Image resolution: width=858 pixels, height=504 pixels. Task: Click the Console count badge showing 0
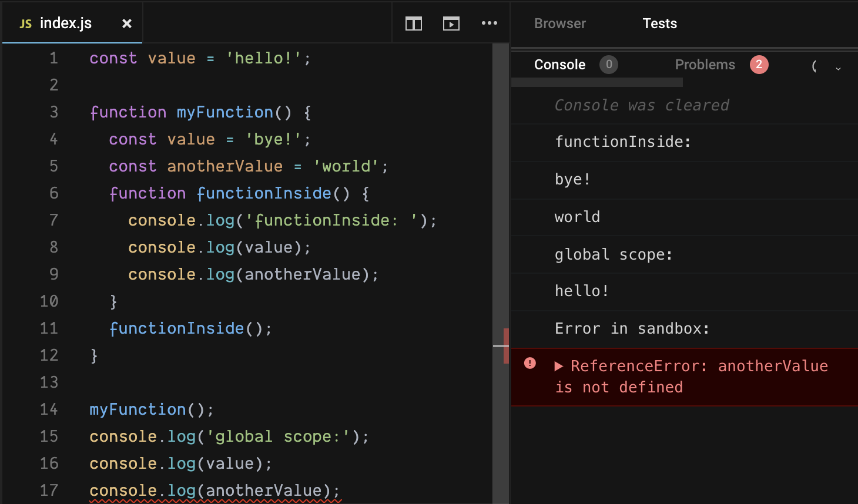[x=609, y=65]
